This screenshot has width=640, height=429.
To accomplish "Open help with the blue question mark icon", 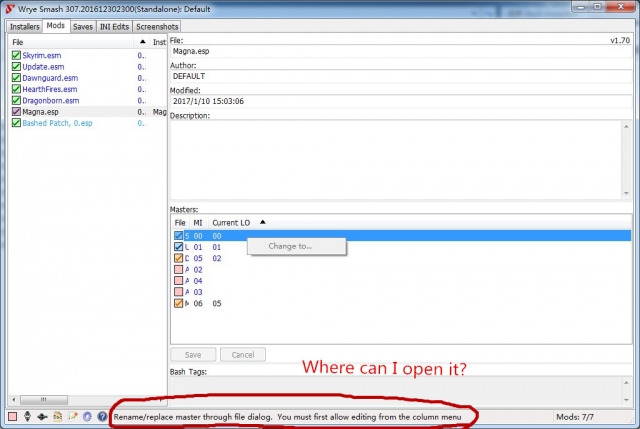I will (102, 416).
